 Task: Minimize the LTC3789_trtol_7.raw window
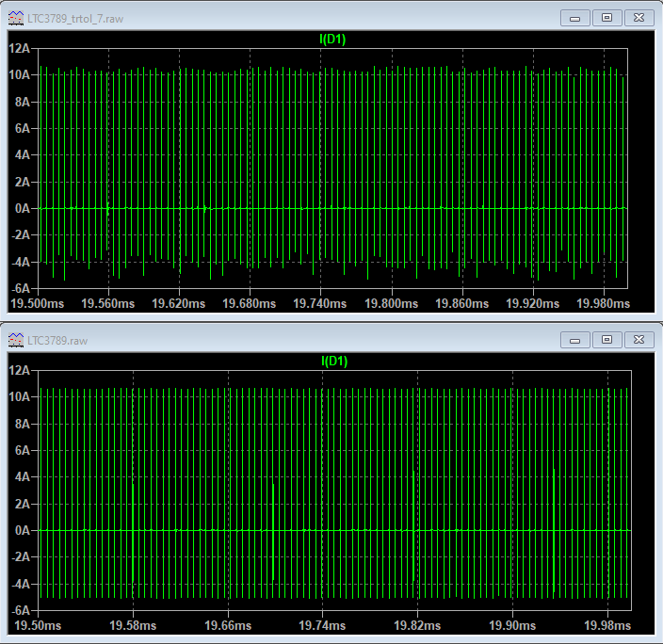(575, 18)
